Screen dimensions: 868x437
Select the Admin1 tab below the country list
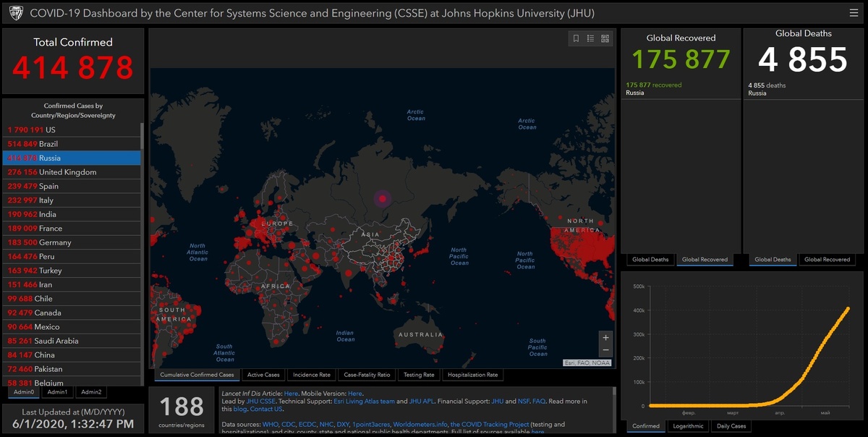click(x=57, y=392)
